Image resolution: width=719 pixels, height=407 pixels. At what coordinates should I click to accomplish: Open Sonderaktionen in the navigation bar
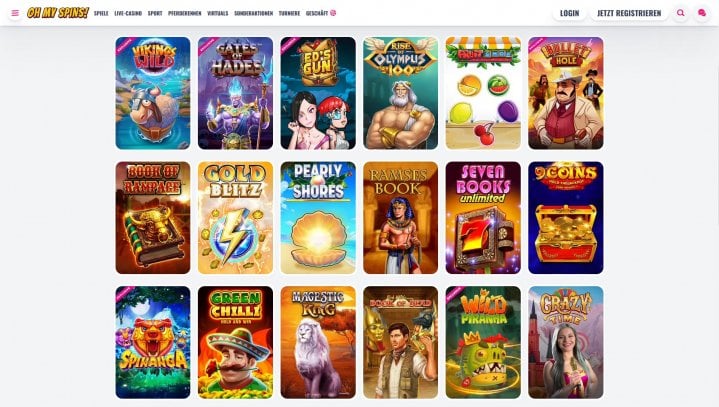(x=254, y=13)
